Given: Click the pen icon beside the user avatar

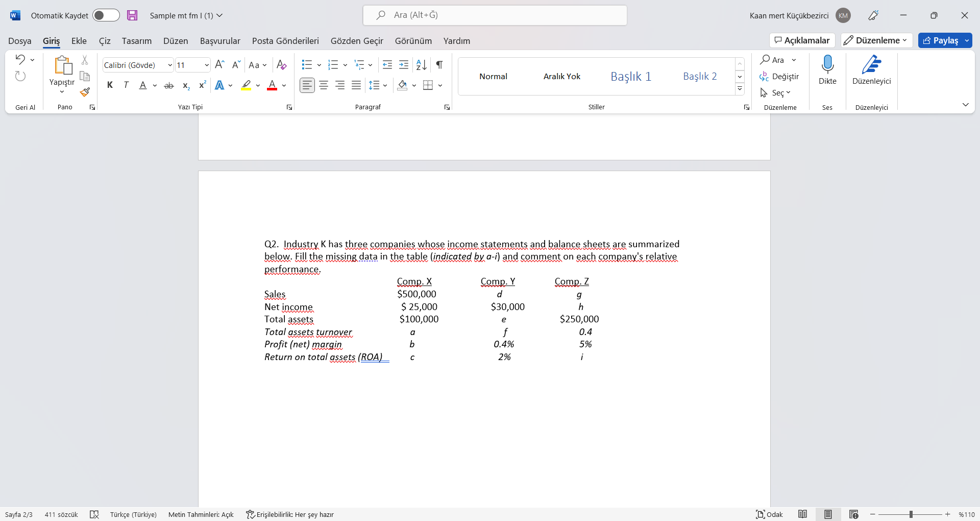Looking at the screenshot, I should tap(873, 15).
